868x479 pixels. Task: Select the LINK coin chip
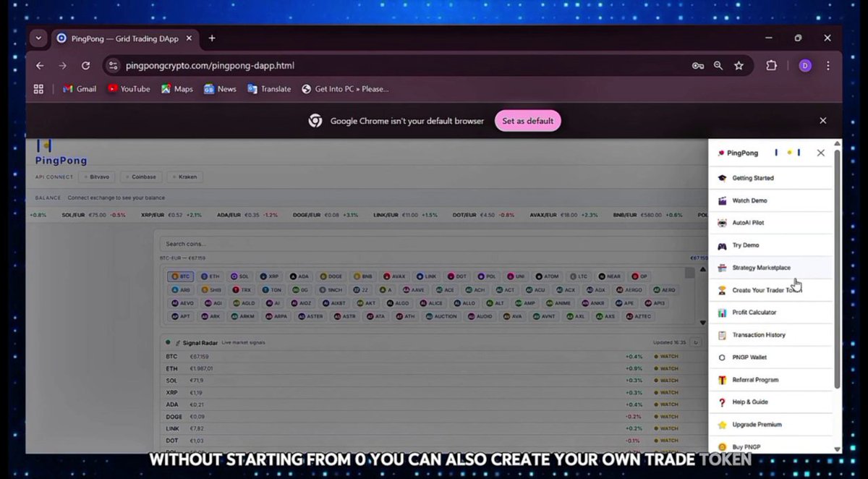coord(426,276)
